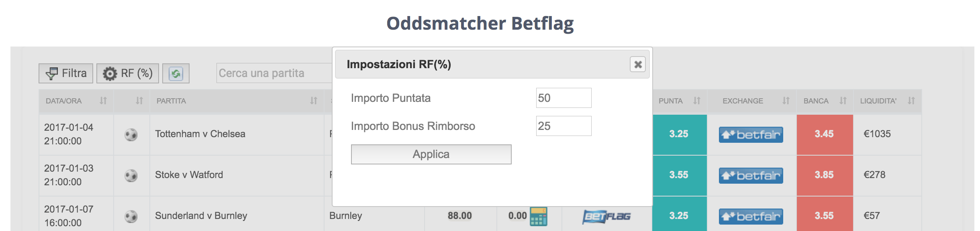The height and width of the screenshot is (231, 980).
Task: Click the BetFlag logo in Burnley row
Action: [606, 217]
